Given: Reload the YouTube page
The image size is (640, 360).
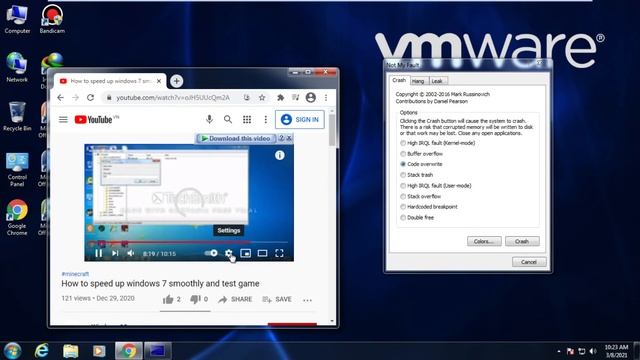Looking at the screenshot, I should click(x=91, y=98).
